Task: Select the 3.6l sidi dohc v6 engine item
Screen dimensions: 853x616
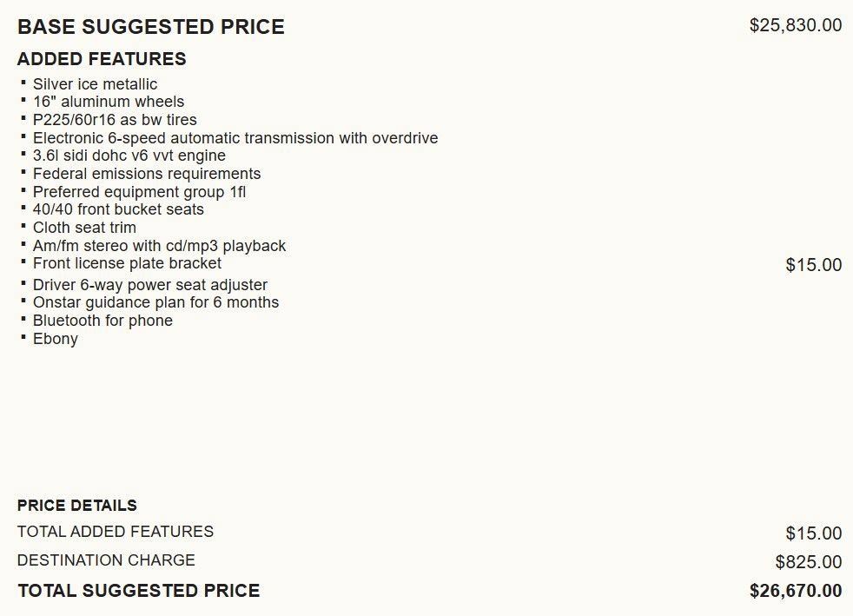Action: click(129, 156)
